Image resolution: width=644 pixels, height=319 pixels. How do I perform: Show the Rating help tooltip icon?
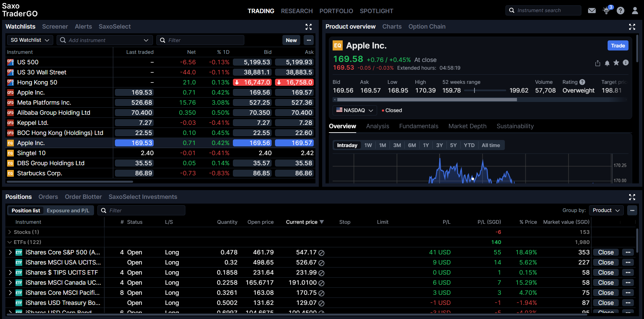point(582,82)
